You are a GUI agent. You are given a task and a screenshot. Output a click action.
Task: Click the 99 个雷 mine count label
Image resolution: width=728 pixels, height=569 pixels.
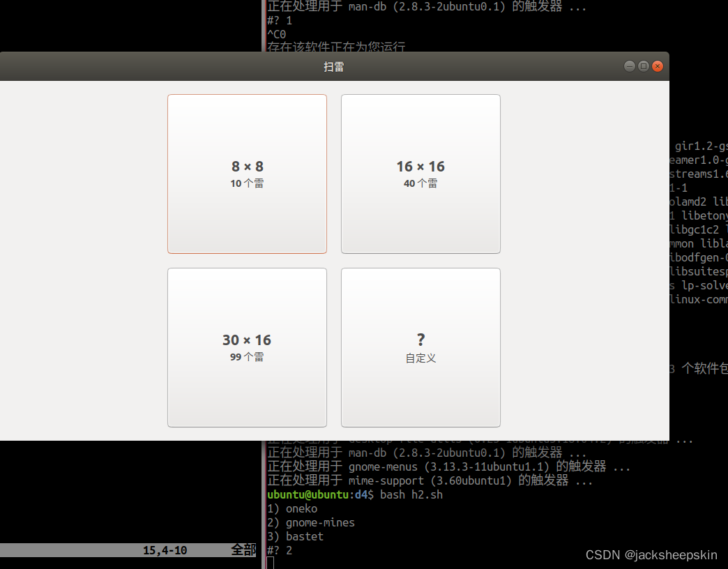pyautogui.click(x=247, y=356)
